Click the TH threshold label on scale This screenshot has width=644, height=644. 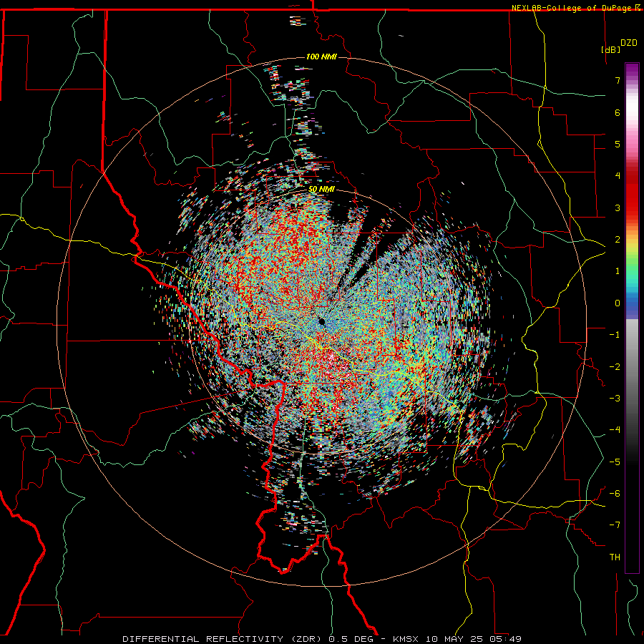coord(615,557)
